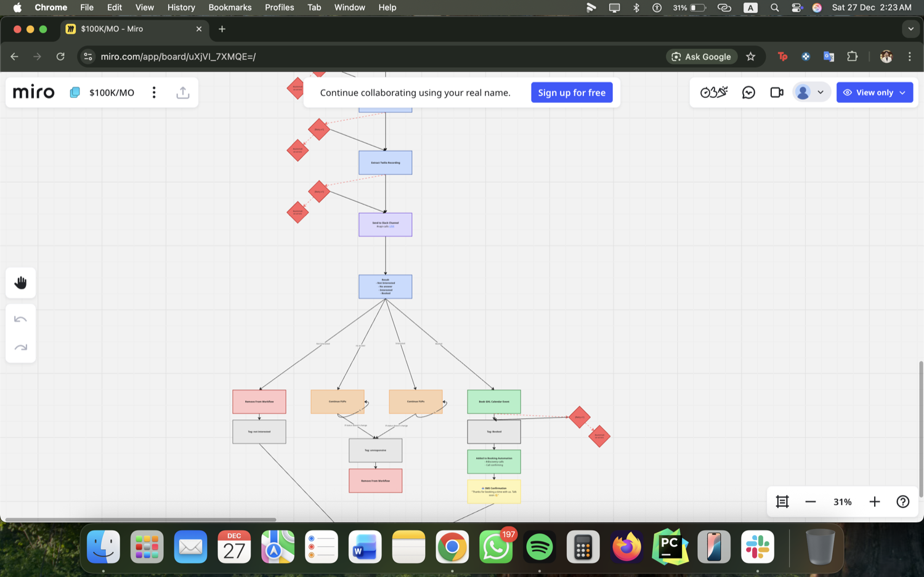Open the View only access dropdown

click(x=875, y=92)
